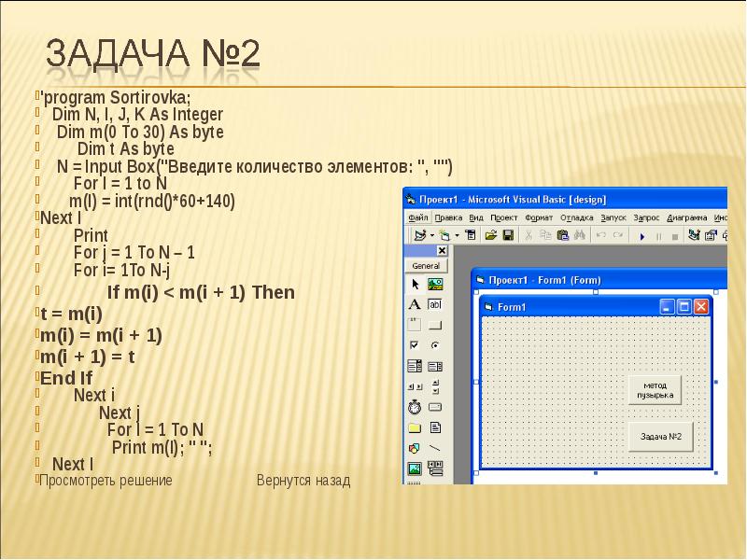Select the PictureBox control tool
The image size is (747, 560).
pos(435,285)
